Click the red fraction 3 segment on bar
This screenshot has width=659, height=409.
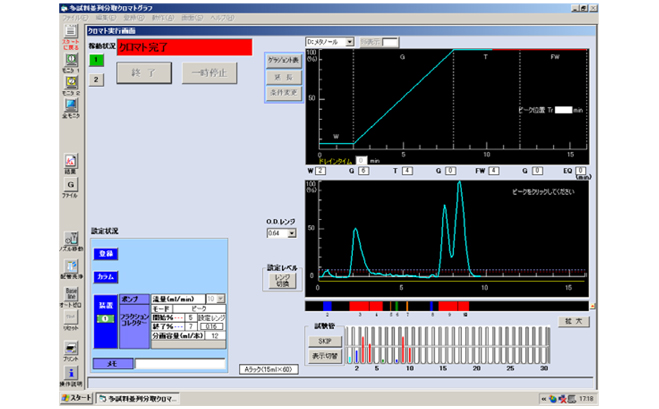(359, 306)
